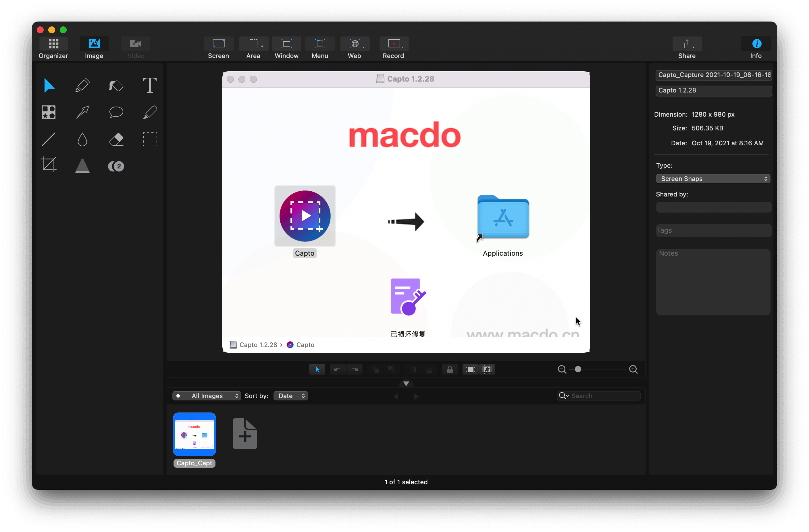Edit the capture file name field
Viewport: 809px width, 532px height.
click(714, 75)
